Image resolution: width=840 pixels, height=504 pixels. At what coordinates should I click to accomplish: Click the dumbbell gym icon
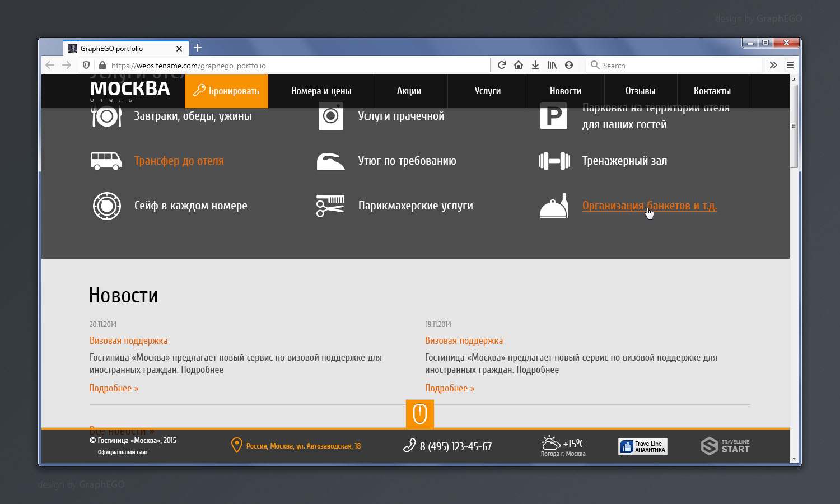click(554, 161)
